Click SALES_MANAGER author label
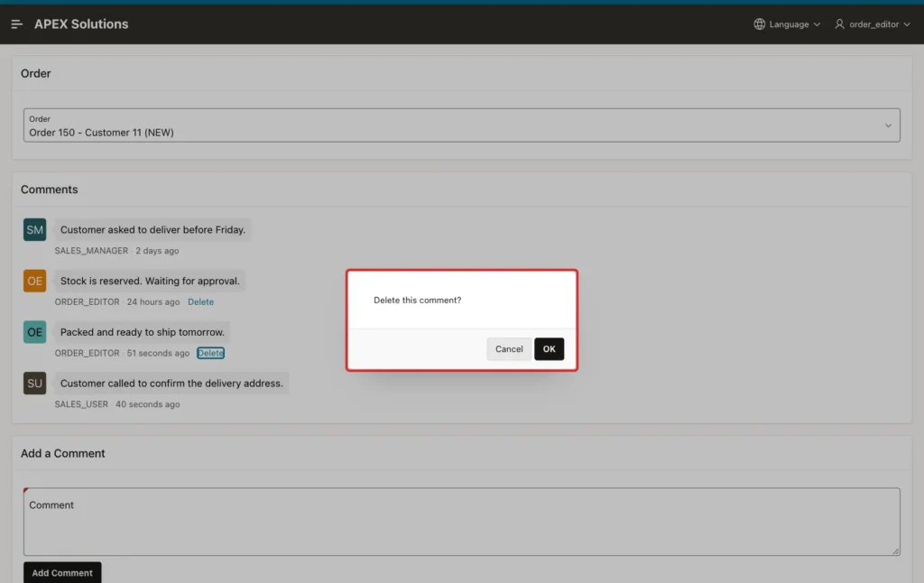 pyautogui.click(x=91, y=251)
